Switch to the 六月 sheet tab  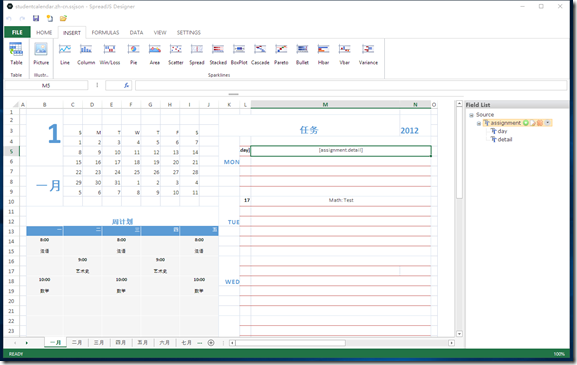(x=164, y=343)
